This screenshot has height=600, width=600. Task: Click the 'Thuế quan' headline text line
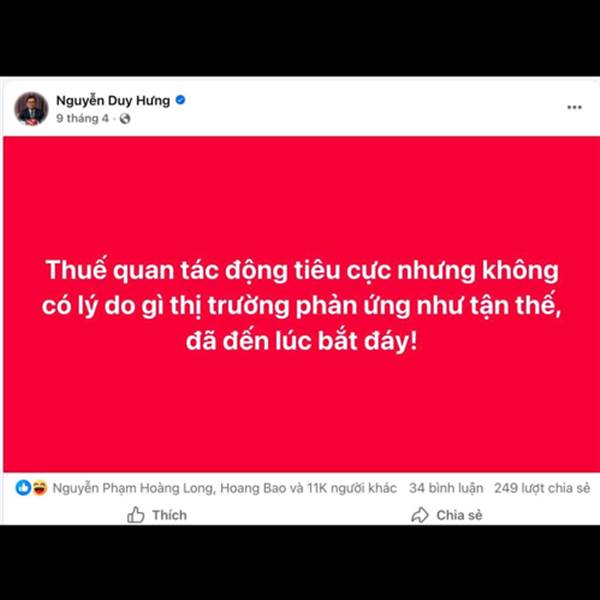click(x=302, y=270)
